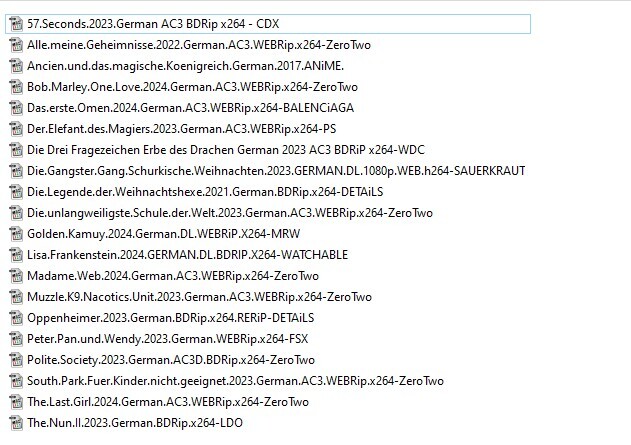Viewport: 631px width, 445px height.
Task: Click the icon for South.Park.Fuer.Kinder.nicht.geeignet
Action: click(16, 381)
